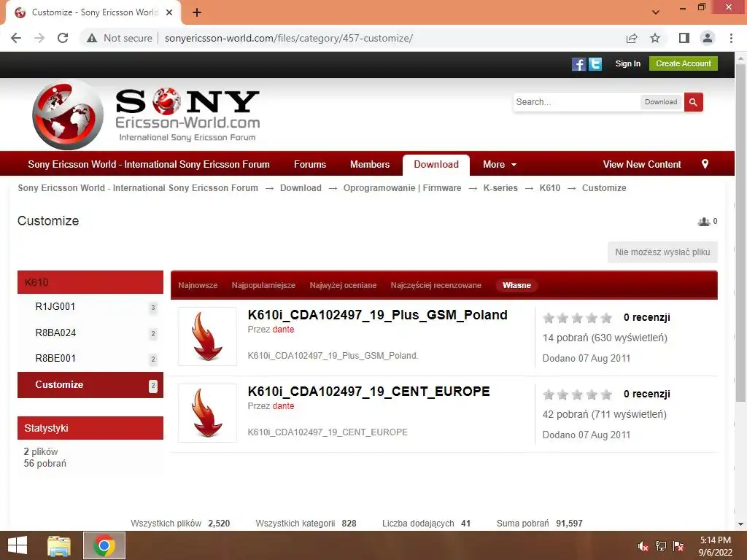Rate the Plus_GSM_Poland file five stars
The width and height of the screenshot is (747, 560).
(606, 318)
